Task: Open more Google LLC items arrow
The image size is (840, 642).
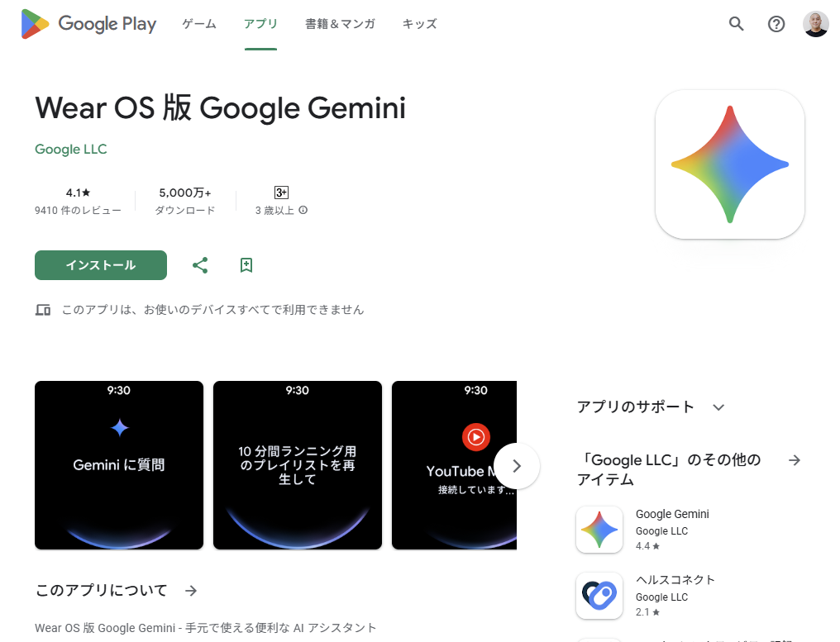Action: (795, 460)
